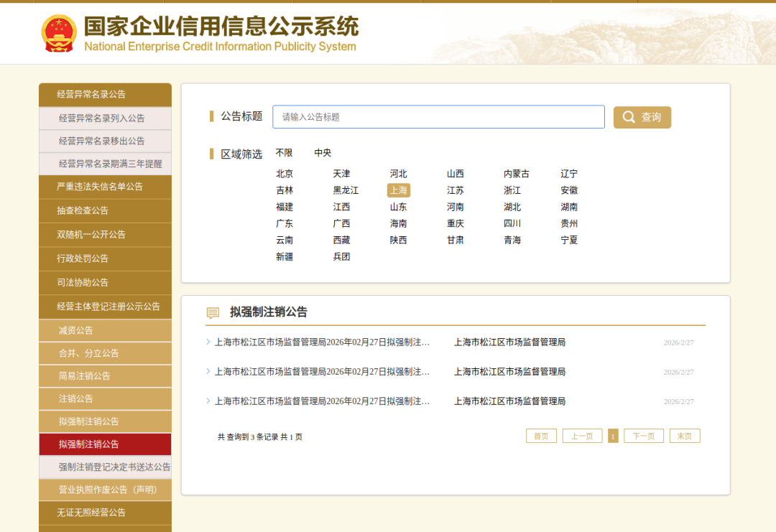Open 行政处罚公告 in the sidebar
Screen dimensions: 776x532
[x=105, y=258]
